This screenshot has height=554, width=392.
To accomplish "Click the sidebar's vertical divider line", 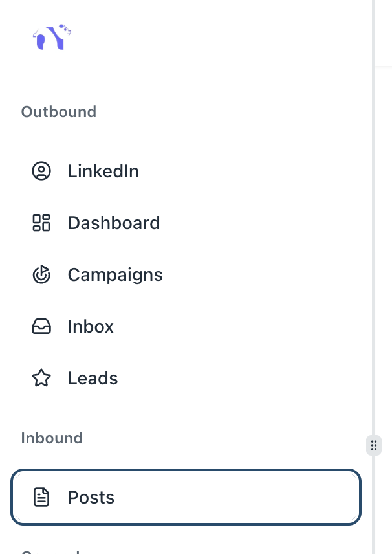I will coord(373,259).
